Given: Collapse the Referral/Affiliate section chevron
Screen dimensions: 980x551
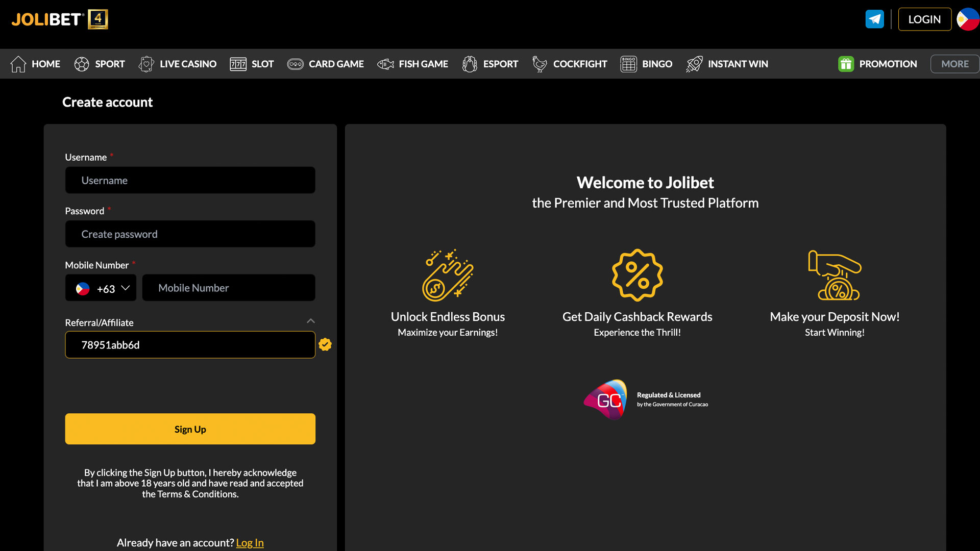Looking at the screenshot, I should coord(311,321).
